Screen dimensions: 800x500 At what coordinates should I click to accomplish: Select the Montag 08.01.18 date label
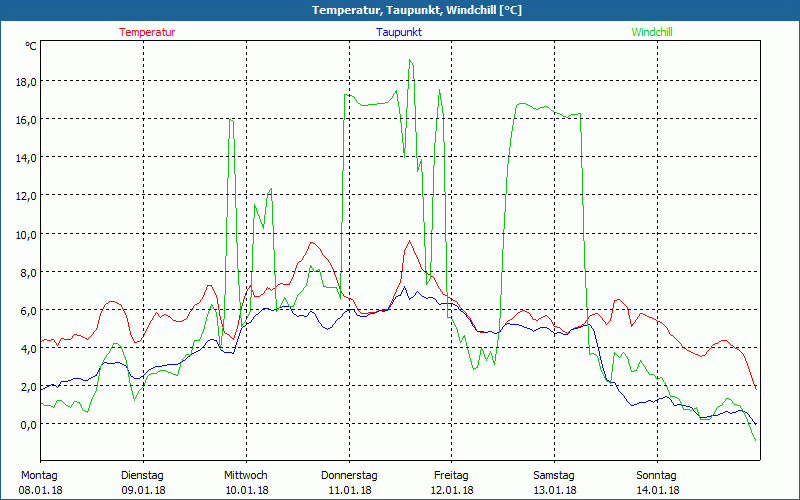tap(40, 482)
